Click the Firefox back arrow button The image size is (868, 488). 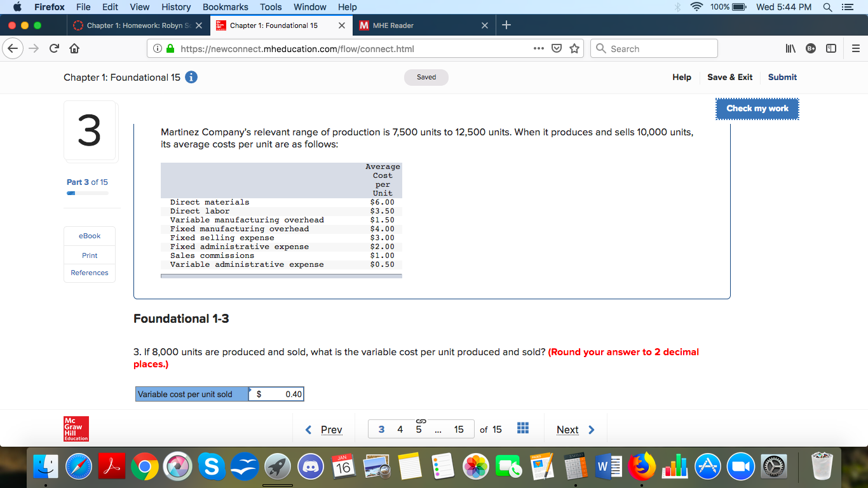(x=14, y=48)
